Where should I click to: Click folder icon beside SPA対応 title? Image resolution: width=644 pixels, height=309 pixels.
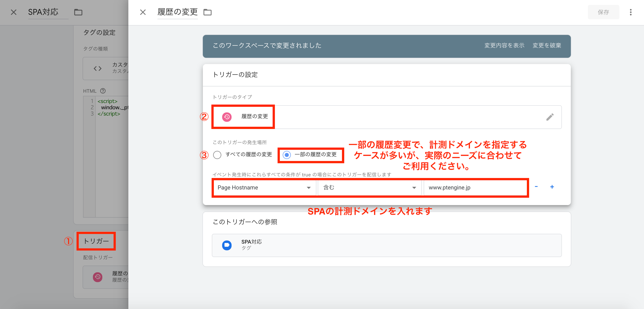point(78,12)
